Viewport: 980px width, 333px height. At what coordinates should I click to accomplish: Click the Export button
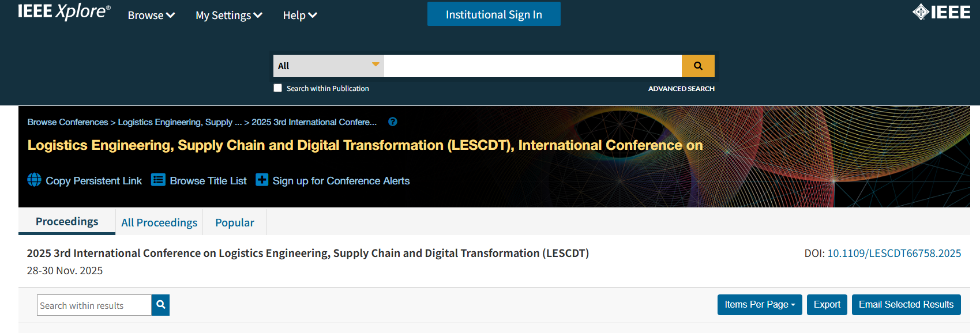coord(827,305)
